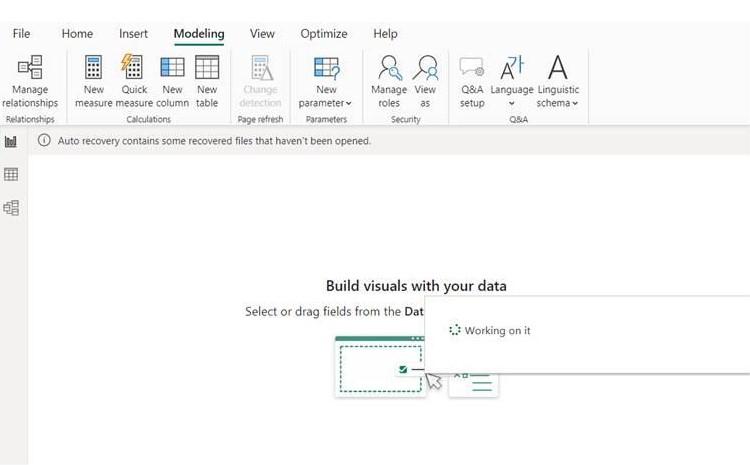The image size is (750, 465).
Task: Open Manage roles
Action: (x=389, y=81)
